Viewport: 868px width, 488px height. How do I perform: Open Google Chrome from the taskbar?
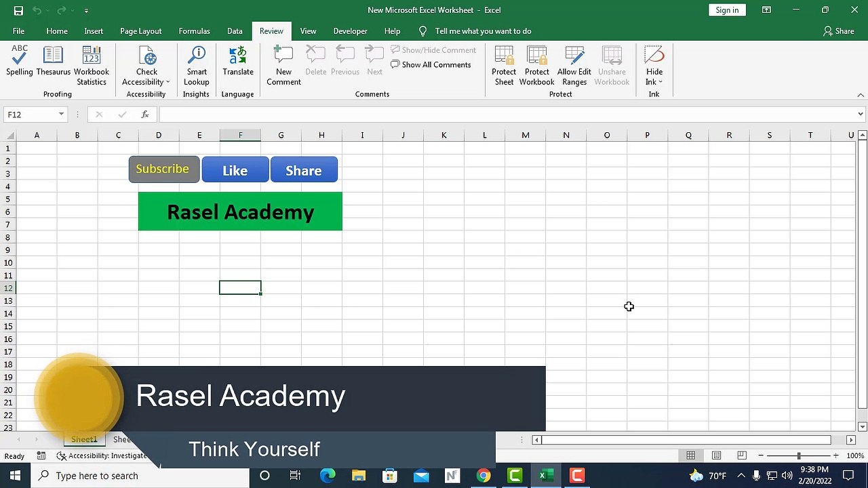484,475
